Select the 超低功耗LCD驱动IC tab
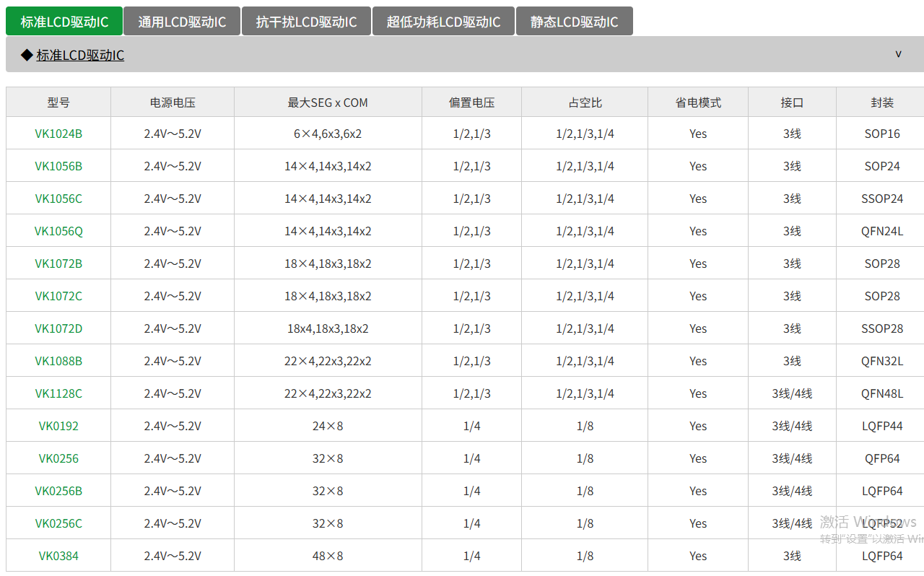Screen dimensions: 924x576 pos(443,22)
